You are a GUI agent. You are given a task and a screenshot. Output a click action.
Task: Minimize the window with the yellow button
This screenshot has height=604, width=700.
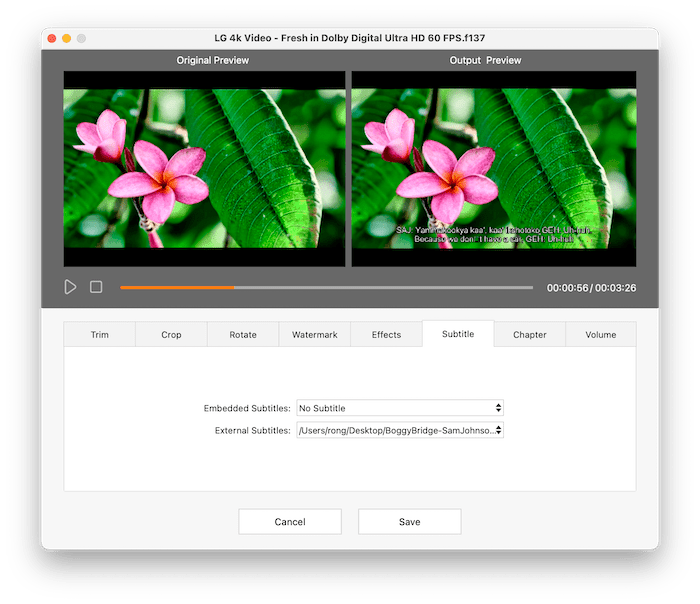(x=66, y=38)
